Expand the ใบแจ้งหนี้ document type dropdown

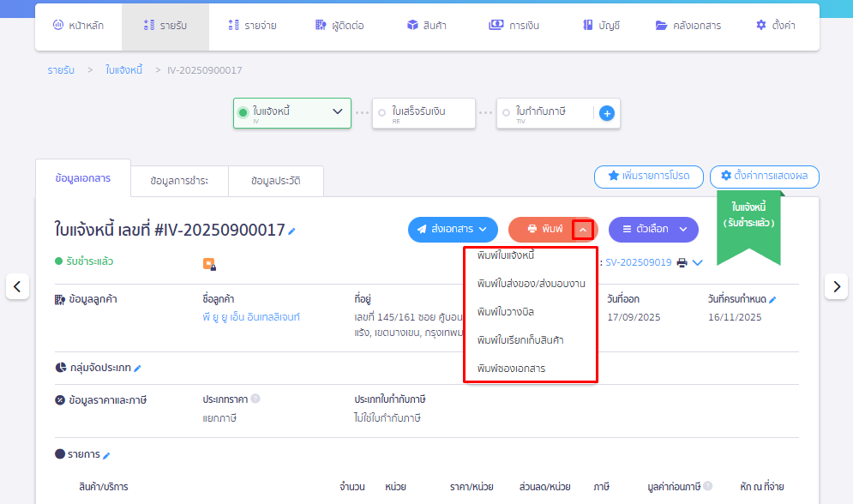pos(339,112)
